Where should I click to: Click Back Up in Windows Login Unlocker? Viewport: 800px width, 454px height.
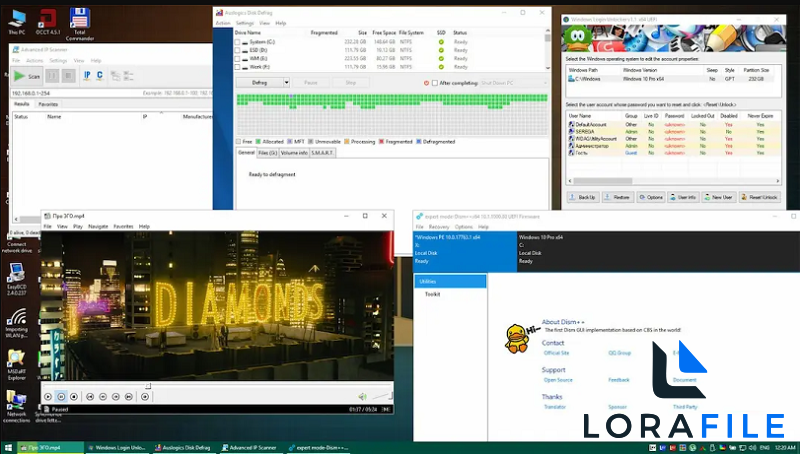[582, 197]
